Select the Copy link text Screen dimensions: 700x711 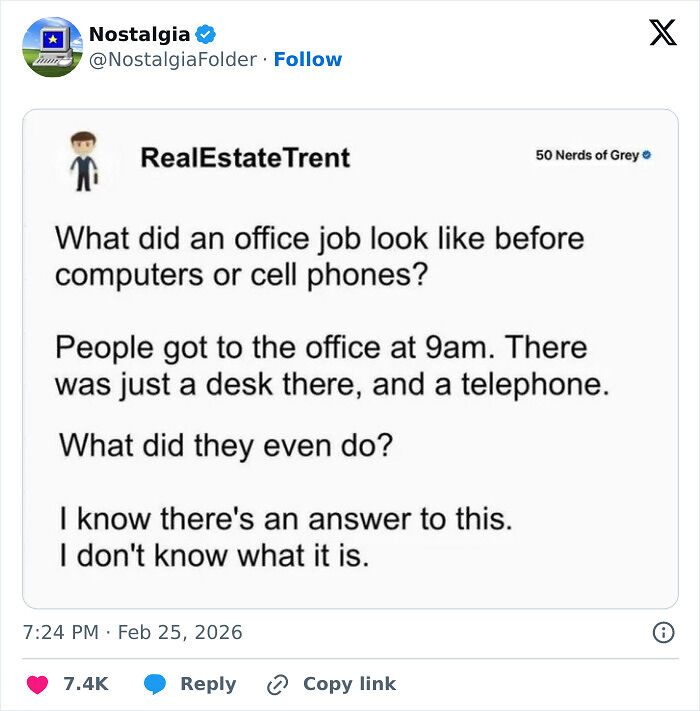[350, 684]
